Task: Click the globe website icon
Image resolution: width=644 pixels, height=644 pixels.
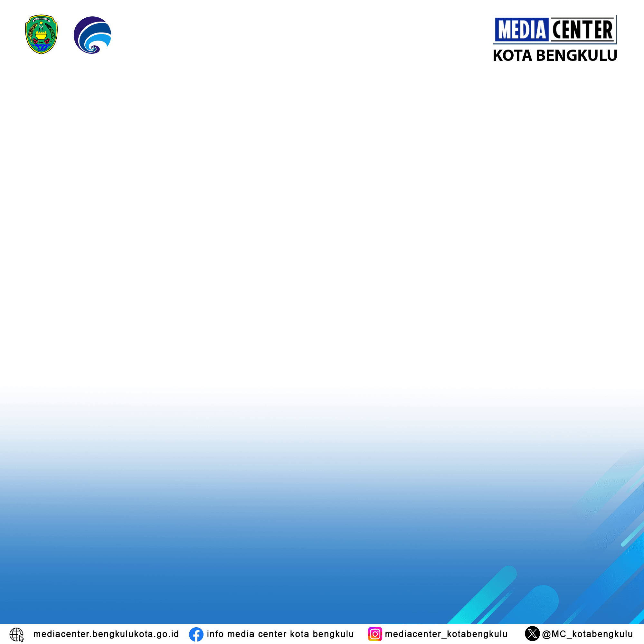Action: [17, 635]
